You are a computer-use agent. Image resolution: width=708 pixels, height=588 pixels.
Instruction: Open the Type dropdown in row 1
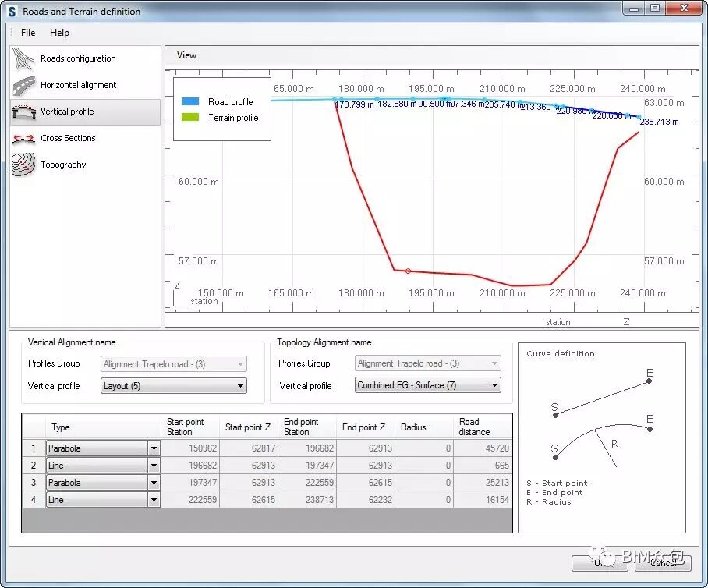[154, 448]
